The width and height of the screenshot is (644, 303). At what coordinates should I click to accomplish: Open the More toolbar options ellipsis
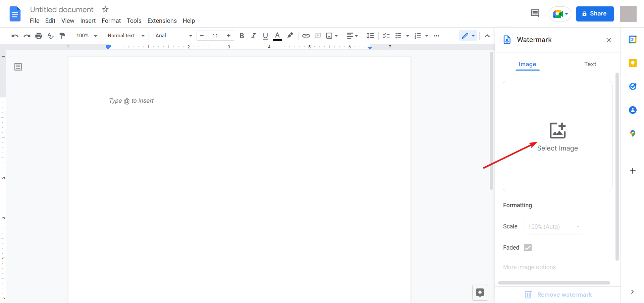(x=436, y=36)
